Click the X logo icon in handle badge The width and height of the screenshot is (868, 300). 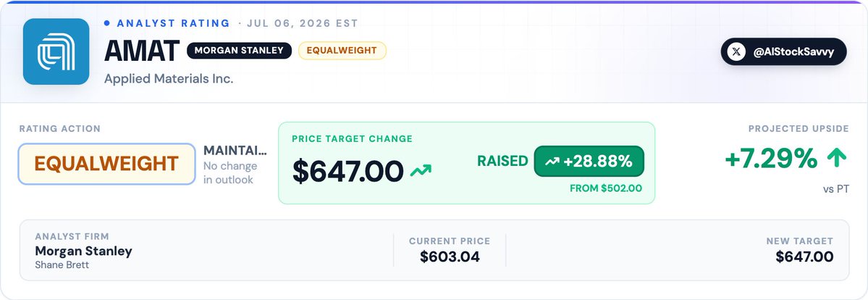click(x=735, y=52)
